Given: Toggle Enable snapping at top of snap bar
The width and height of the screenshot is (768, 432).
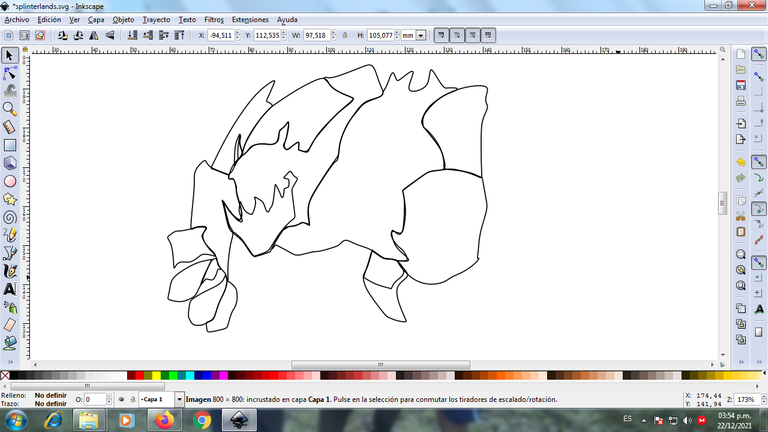Looking at the screenshot, I should click(758, 54).
